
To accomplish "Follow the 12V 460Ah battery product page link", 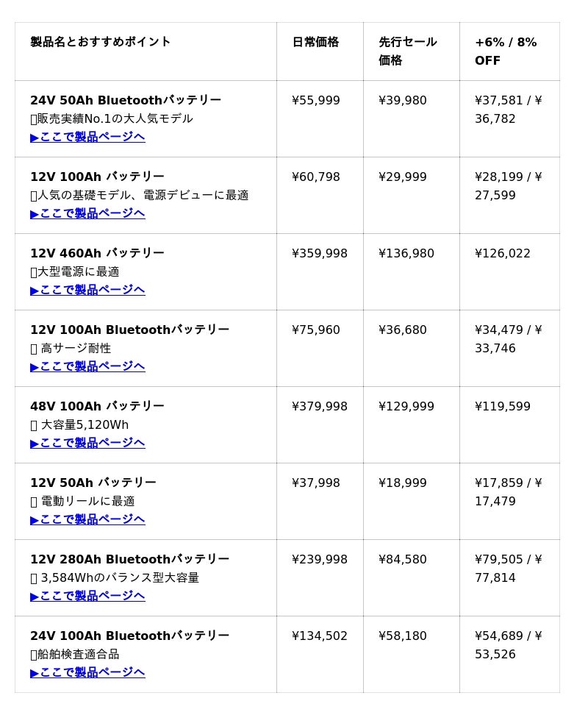I will click(87, 290).
